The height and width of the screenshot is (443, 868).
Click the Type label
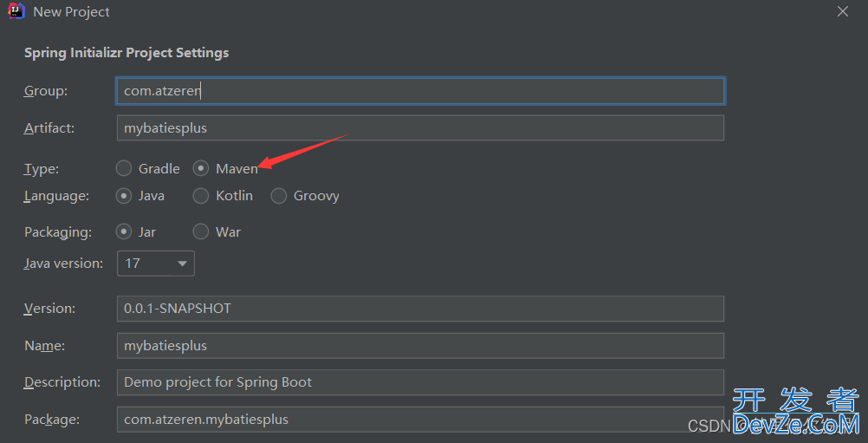(x=42, y=169)
